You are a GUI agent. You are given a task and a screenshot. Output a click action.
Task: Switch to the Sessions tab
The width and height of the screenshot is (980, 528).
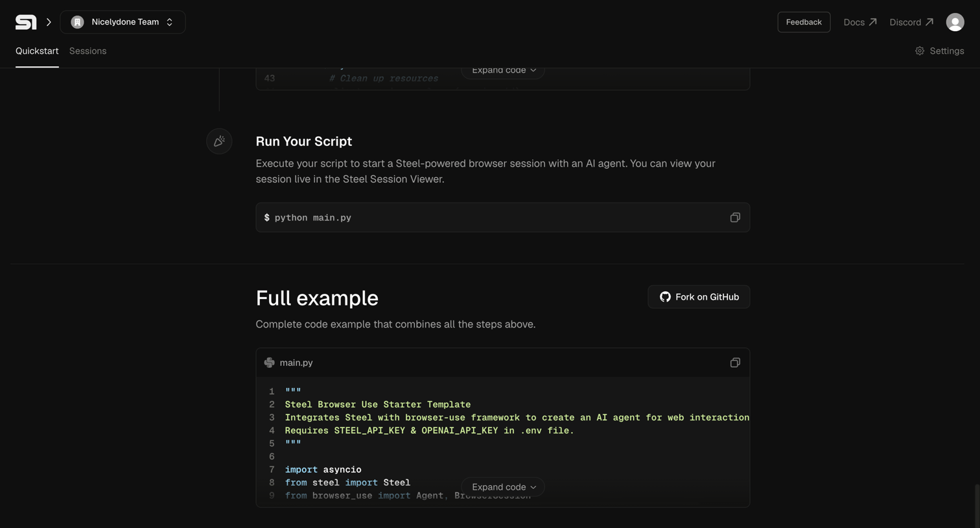point(87,51)
